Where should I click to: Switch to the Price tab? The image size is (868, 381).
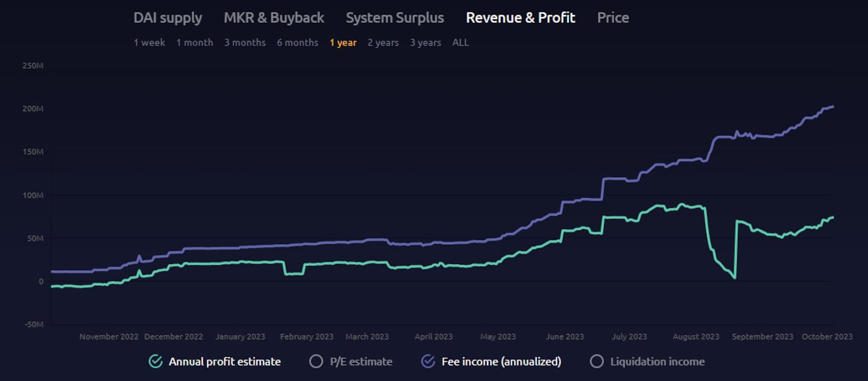[x=613, y=18]
